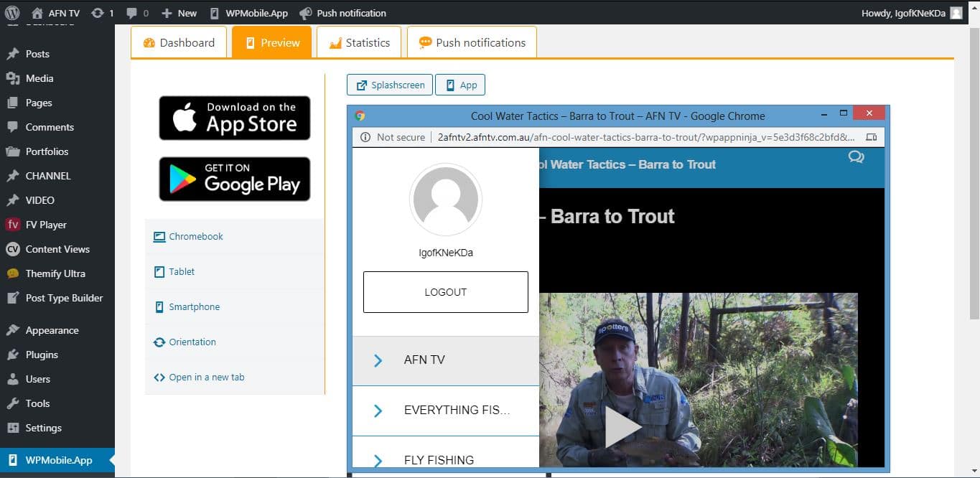The image size is (980, 478).
Task: Click the admin bar user avatar
Action: pyautogui.click(x=956, y=13)
